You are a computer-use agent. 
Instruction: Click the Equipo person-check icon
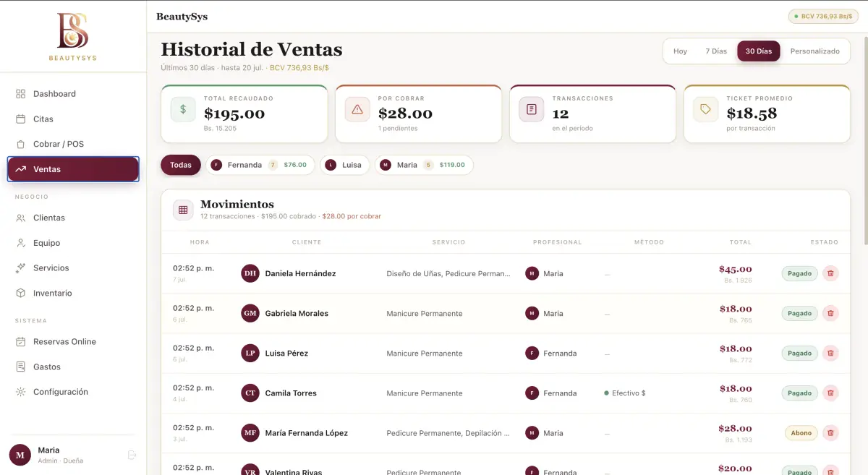[x=20, y=243]
